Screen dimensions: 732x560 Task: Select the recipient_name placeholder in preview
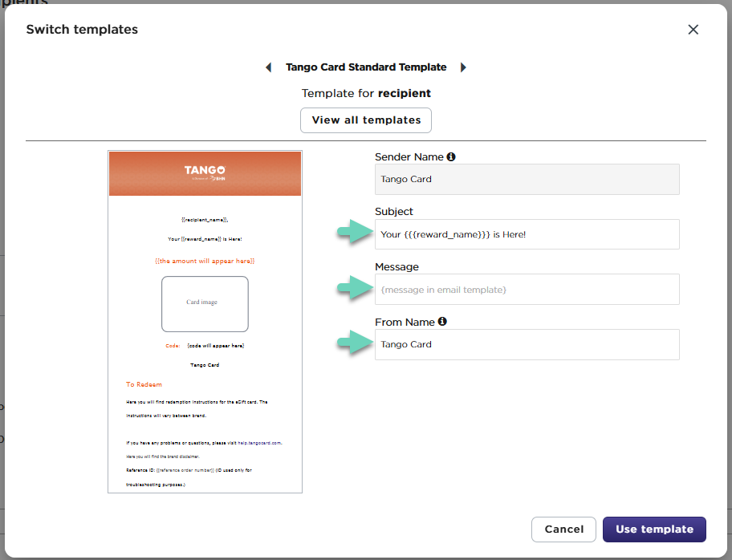(x=205, y=219)
